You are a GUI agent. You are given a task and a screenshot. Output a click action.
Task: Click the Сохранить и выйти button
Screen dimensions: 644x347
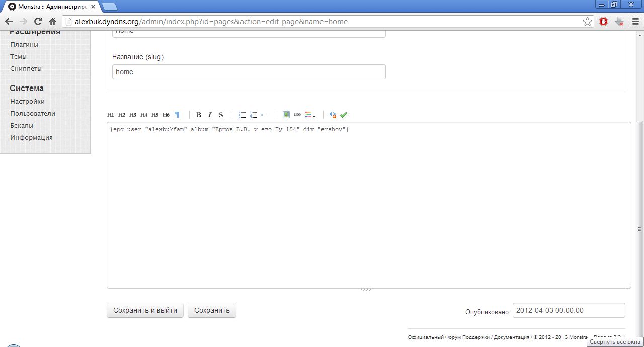[145, 311]
